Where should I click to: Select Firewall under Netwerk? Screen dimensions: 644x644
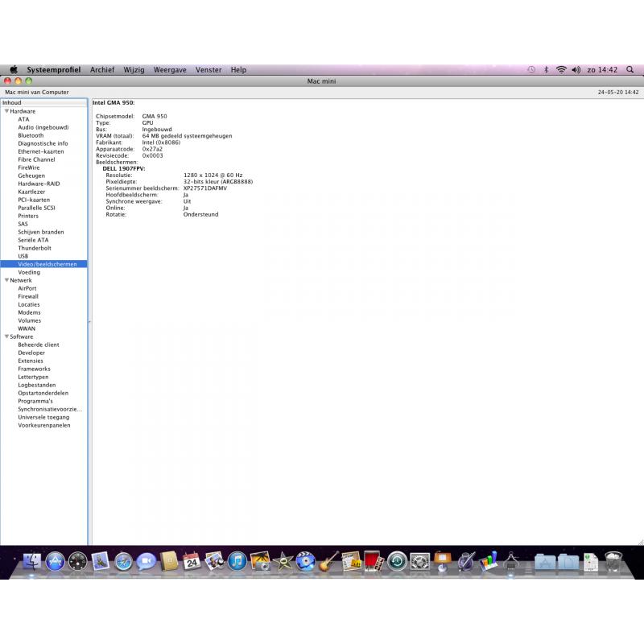point(28,296)
